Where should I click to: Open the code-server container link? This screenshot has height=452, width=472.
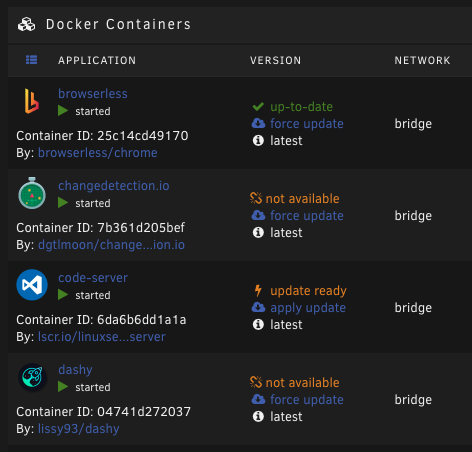pyautogui.click(x=93, y=278)
